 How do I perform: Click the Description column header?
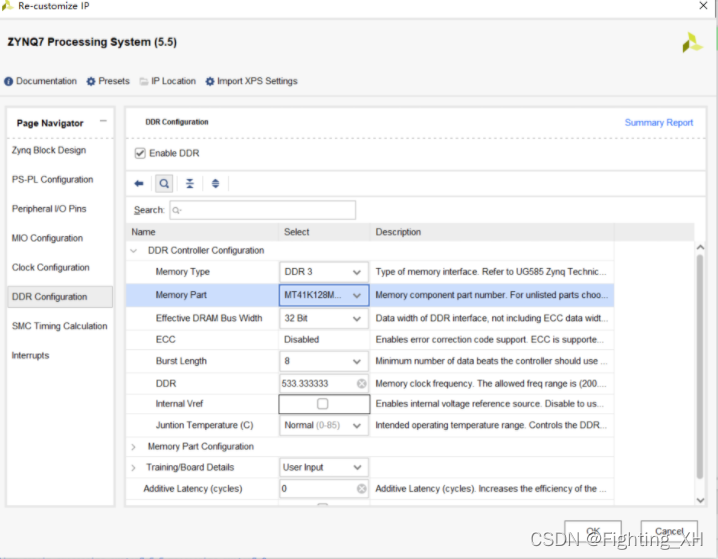(x=492, y=232)
